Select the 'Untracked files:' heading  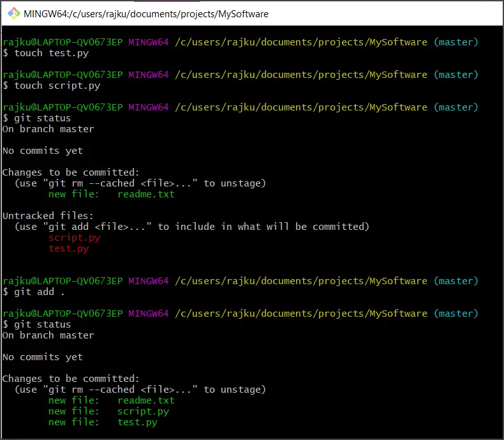pyautogui.click(x=48, y=215)
